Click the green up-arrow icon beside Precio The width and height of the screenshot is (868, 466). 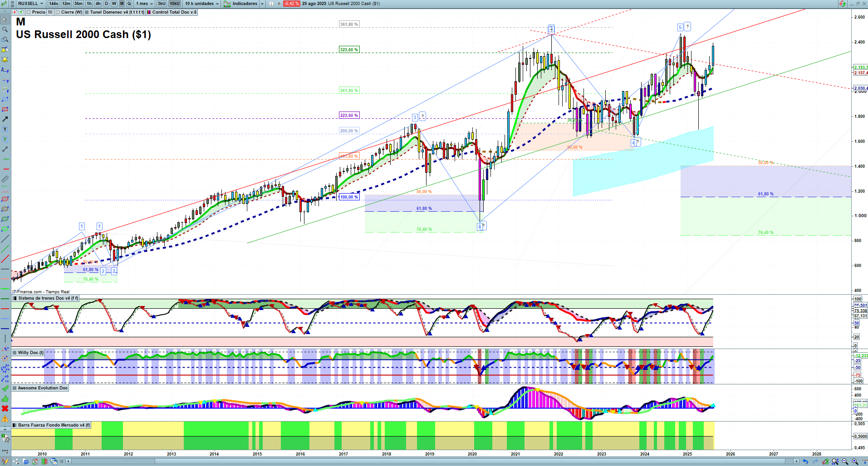point(21,12)
